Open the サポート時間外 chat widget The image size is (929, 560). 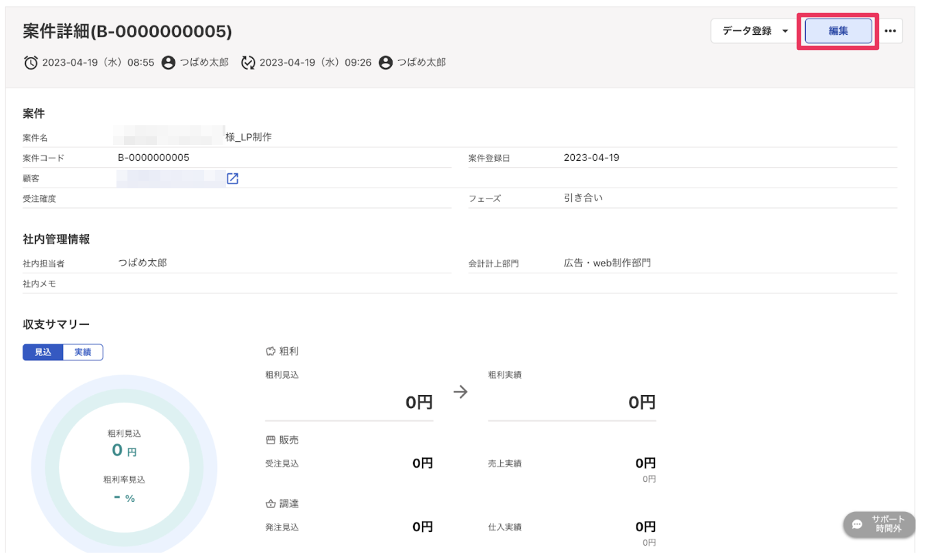click(879, 524)
